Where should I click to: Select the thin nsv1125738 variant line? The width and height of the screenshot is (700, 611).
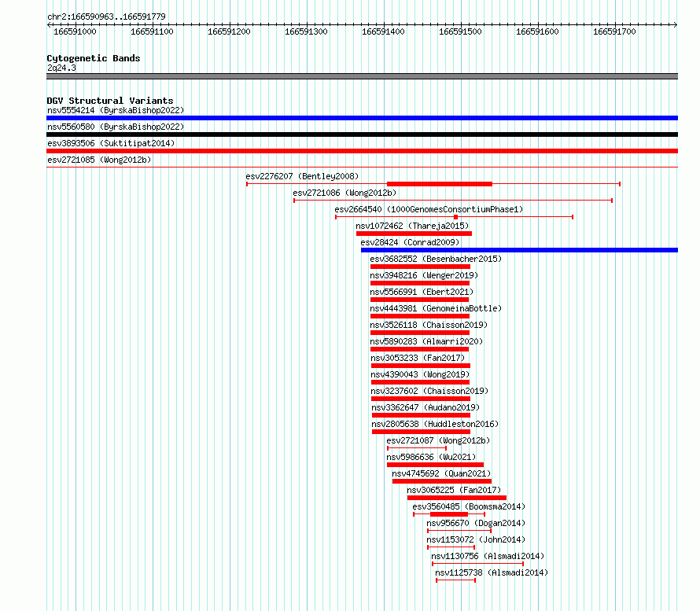click(x=456, y=580)
